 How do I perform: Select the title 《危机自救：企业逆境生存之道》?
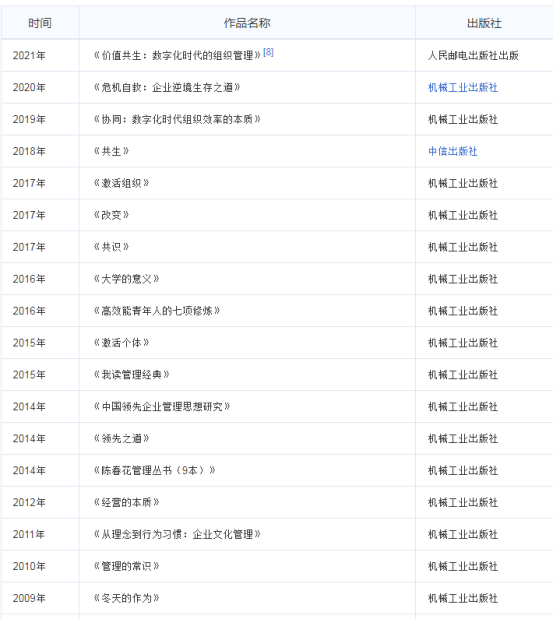(167, 87)
